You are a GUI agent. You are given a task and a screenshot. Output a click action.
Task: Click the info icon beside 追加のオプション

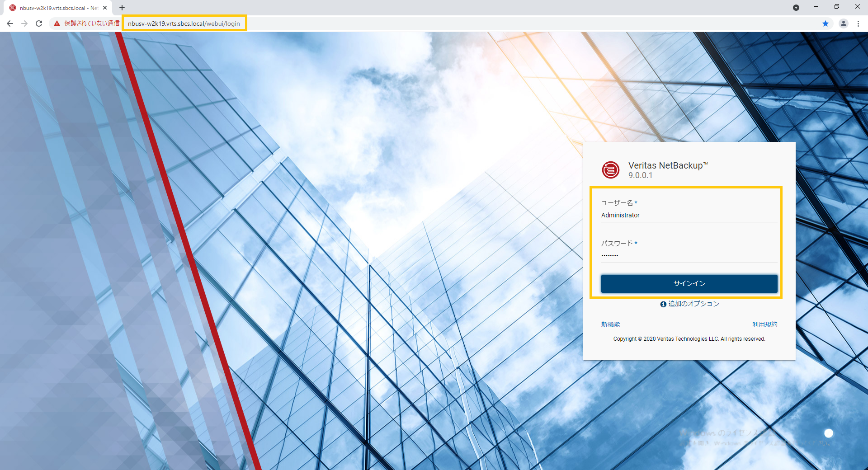[663, 304]
